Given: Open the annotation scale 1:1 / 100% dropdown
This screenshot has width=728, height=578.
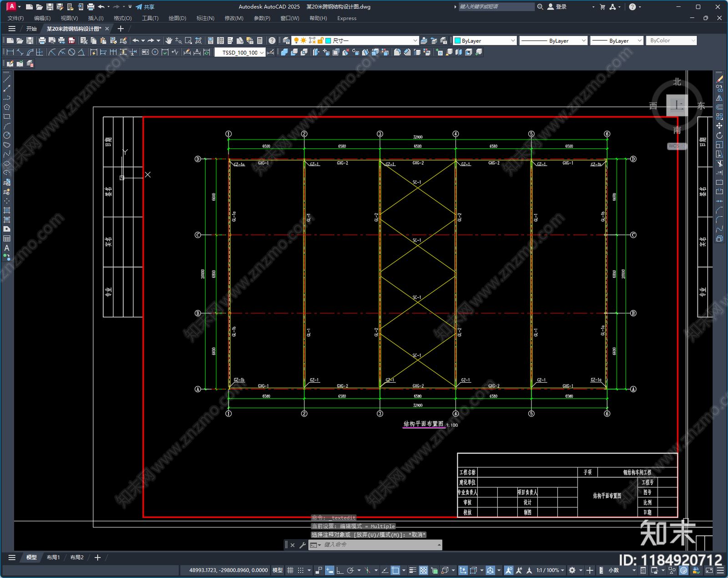Looking at the screenshot, I should coord(550,570).
